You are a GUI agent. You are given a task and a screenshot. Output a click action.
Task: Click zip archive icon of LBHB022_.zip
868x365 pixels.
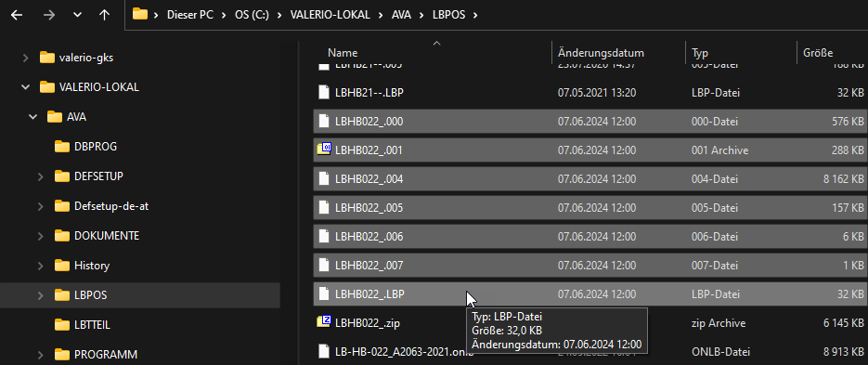pyautogui.click(x=324, y=322)
